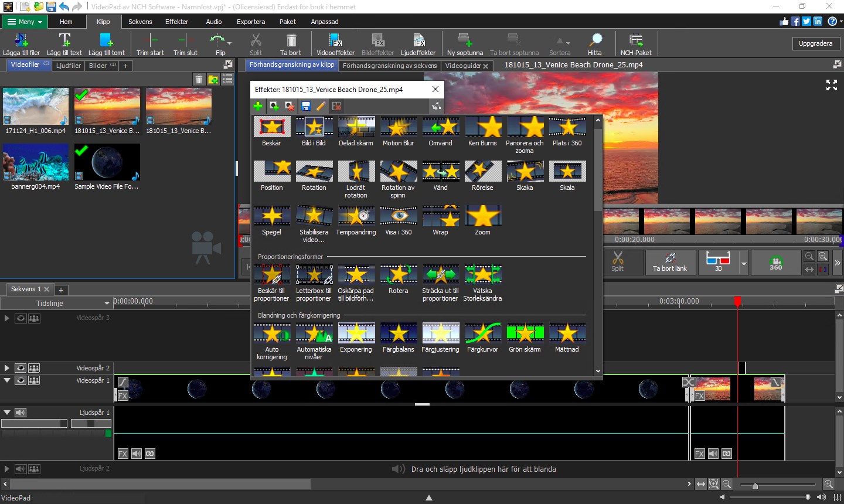Add the Zoom effect
The height and width of the screenshot is (504, 844).
coord(482,220)
